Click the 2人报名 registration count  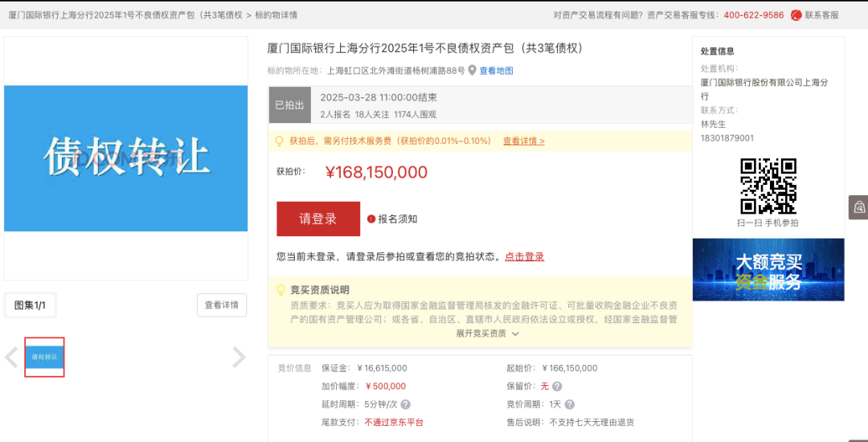335,114
